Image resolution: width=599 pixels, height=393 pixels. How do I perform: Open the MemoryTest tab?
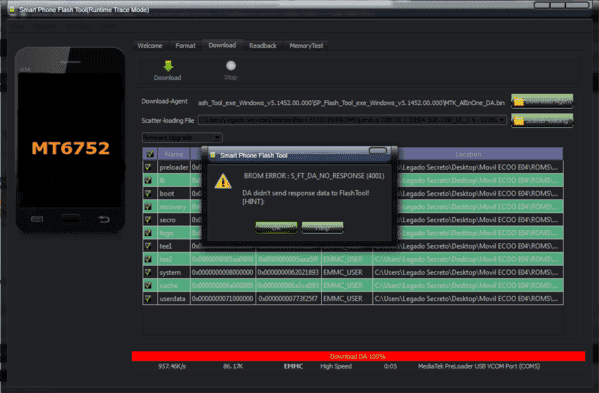click(x=306, y=46)
